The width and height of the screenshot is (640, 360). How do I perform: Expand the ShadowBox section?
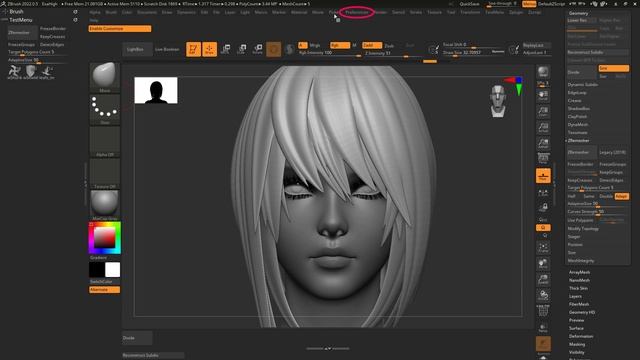(x=579, y=109)
